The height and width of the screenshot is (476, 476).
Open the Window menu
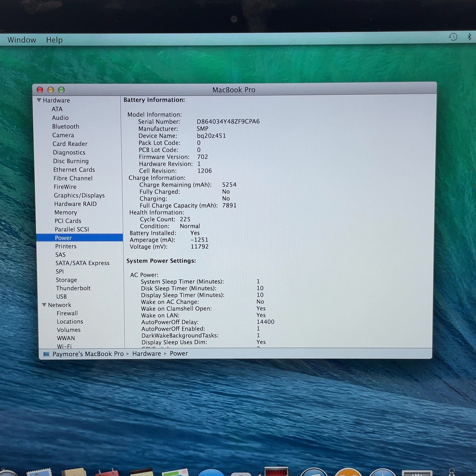(22, 40)
